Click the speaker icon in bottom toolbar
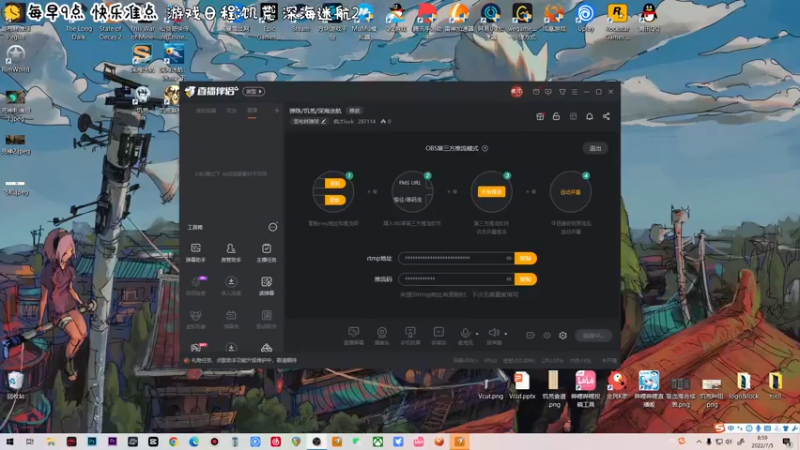Viewport: 800px width, 450px height. pyautogui.click(x=493, y=333)
